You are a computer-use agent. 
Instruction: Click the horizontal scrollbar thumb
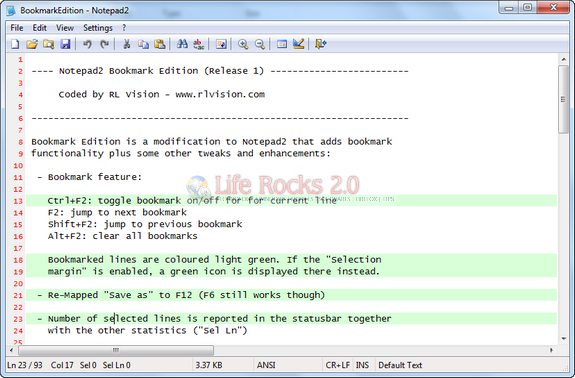coord(116,350)
